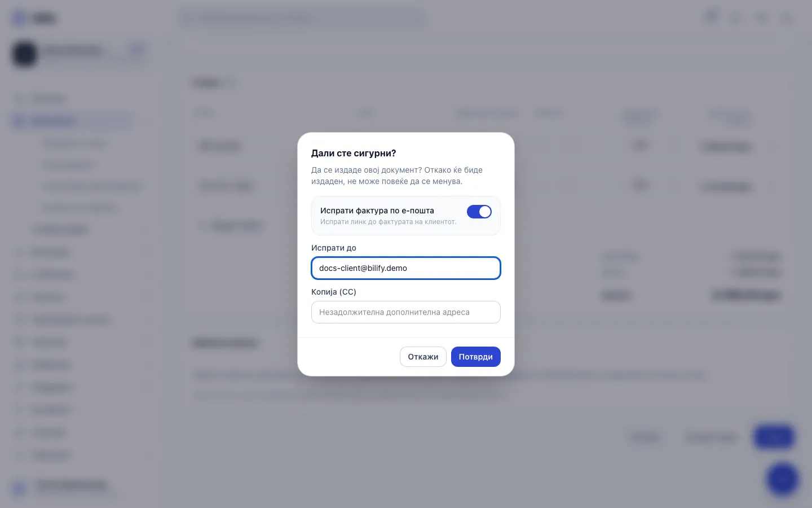Click the Испрати до field label
812x508 pixels.
tap(334, 248)
